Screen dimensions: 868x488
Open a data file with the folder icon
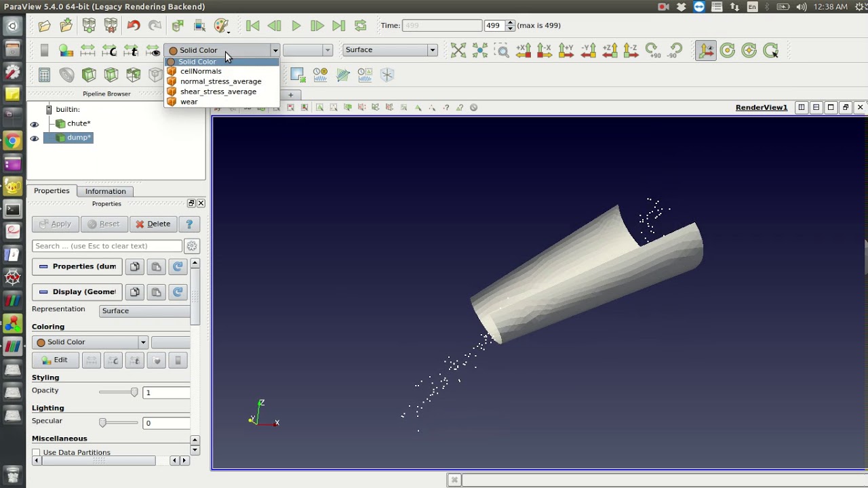coord(44,26)
